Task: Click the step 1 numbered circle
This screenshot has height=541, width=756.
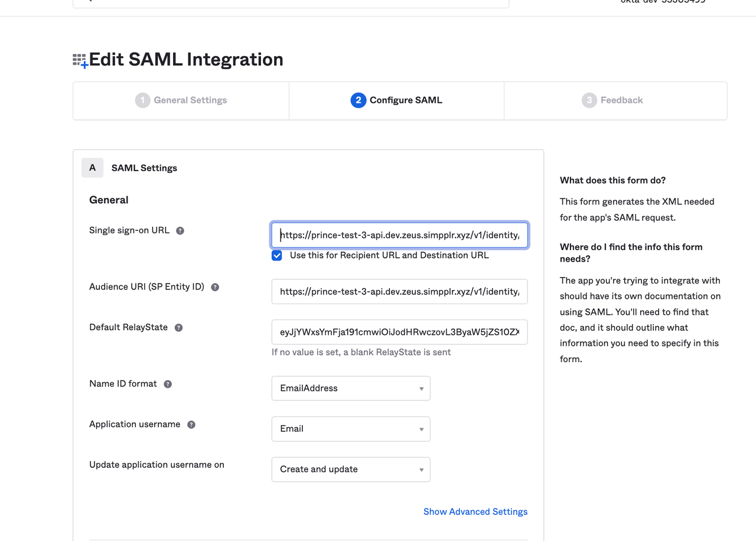Action: [x=142, y=100]
